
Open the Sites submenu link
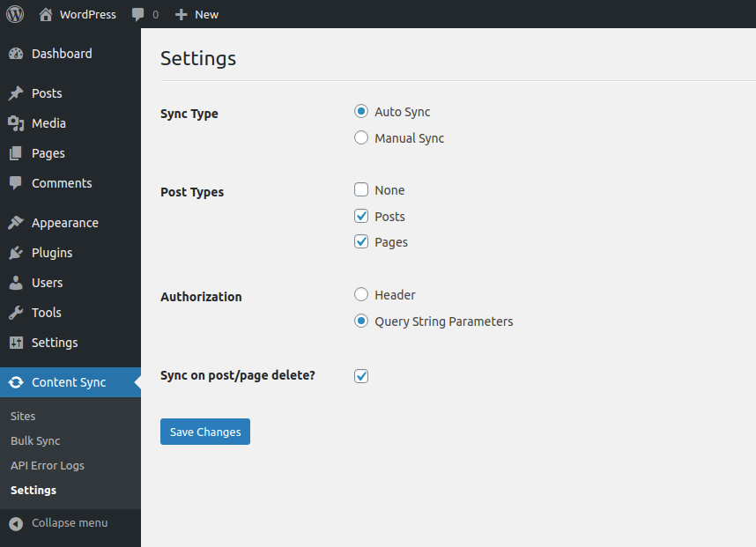pos(23,416)
